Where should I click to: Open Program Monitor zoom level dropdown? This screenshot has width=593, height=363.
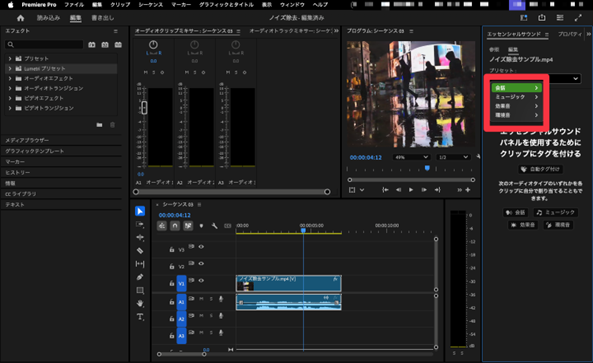411,157
